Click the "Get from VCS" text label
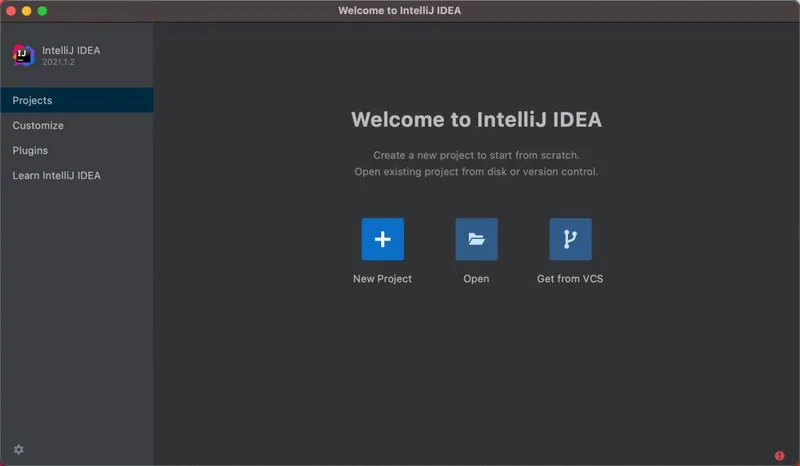Image resolution: width=800 pixels, height=466 pixels. [570, 279]
